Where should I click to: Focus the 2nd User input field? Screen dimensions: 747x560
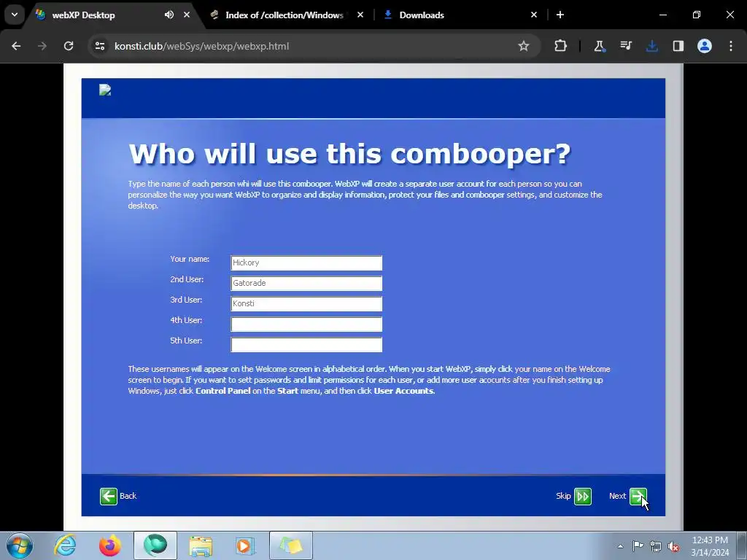tap(306, 284)
